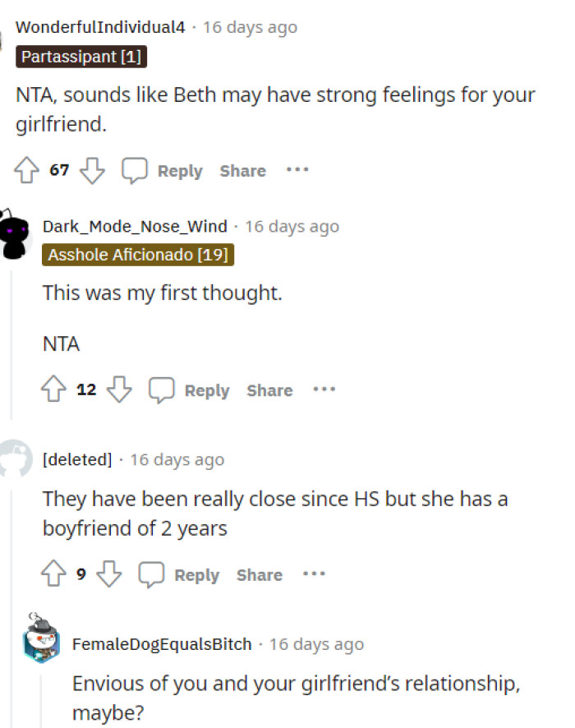The image size is (575, 728).
Task: Click Reply under WonderfulIndividual4's comment
Action: 178,171
